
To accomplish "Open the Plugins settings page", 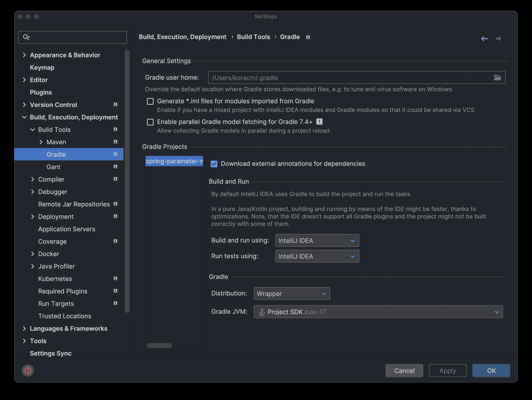I will click(x=41, y=92).
